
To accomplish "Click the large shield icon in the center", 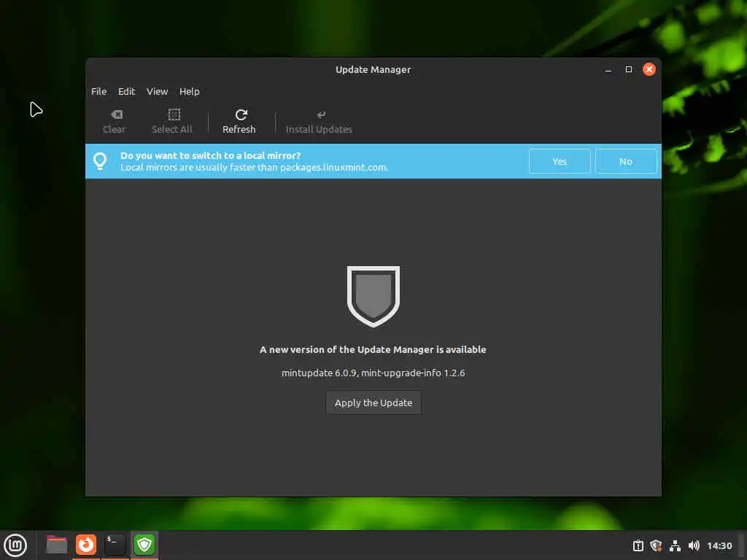I will [373, 296].
